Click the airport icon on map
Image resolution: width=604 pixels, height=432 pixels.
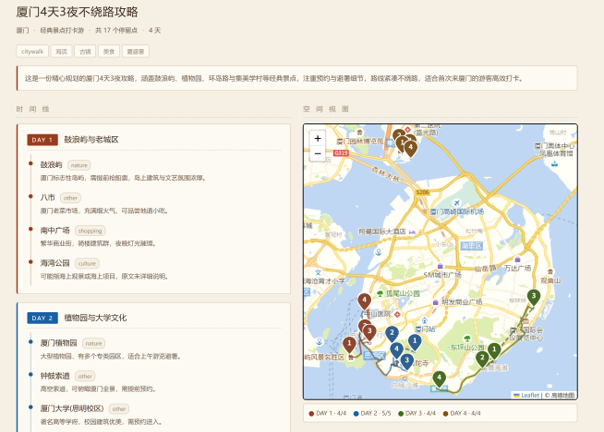457,203
